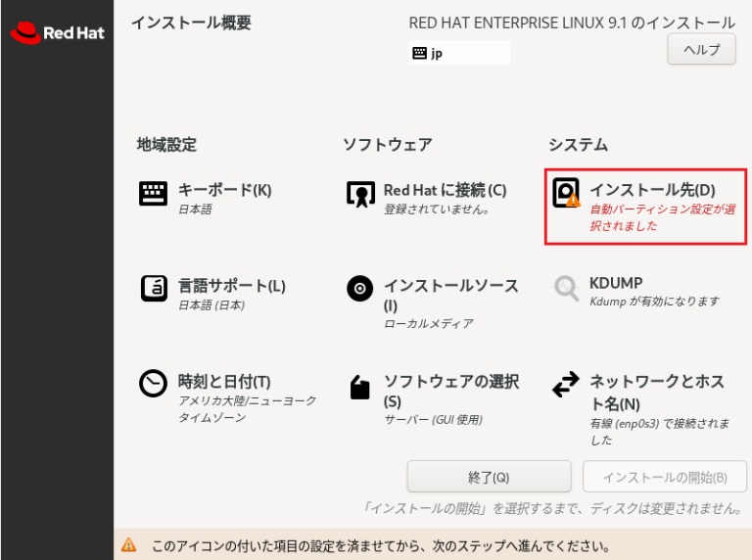Screen dimensions: 752x560
Task: Click the magnifier icon for KDUMP
Action: pos(566,287)
